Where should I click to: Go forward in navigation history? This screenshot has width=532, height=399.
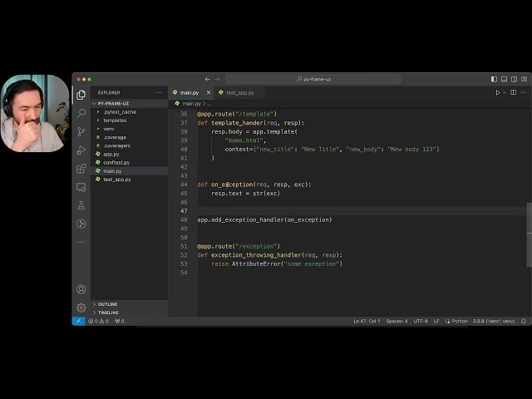click(218, 79)
